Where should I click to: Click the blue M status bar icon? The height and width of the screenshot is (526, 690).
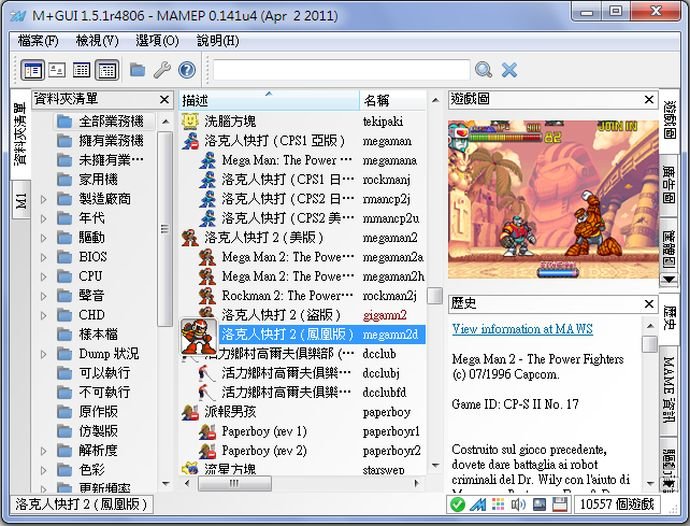(x=478, y=504)
